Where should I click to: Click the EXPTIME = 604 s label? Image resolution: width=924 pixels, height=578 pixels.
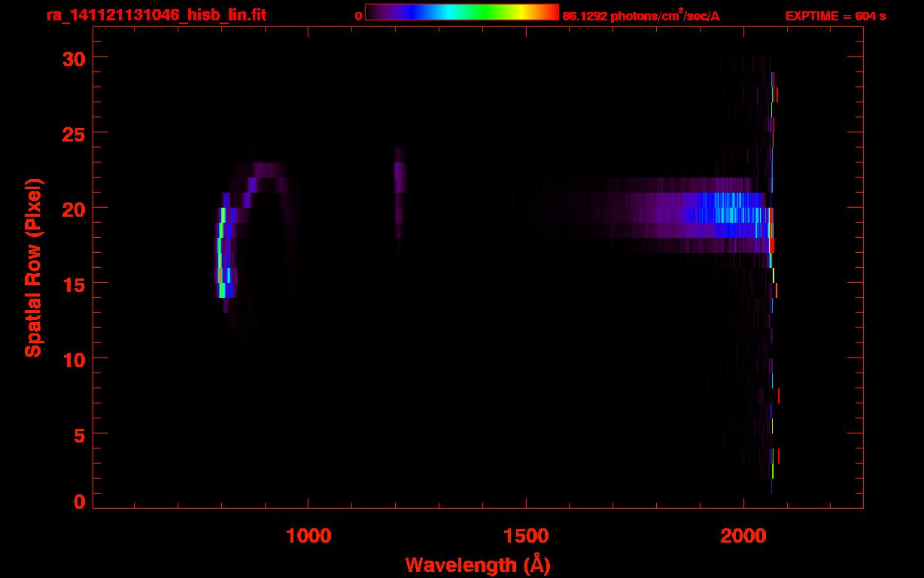835,16
